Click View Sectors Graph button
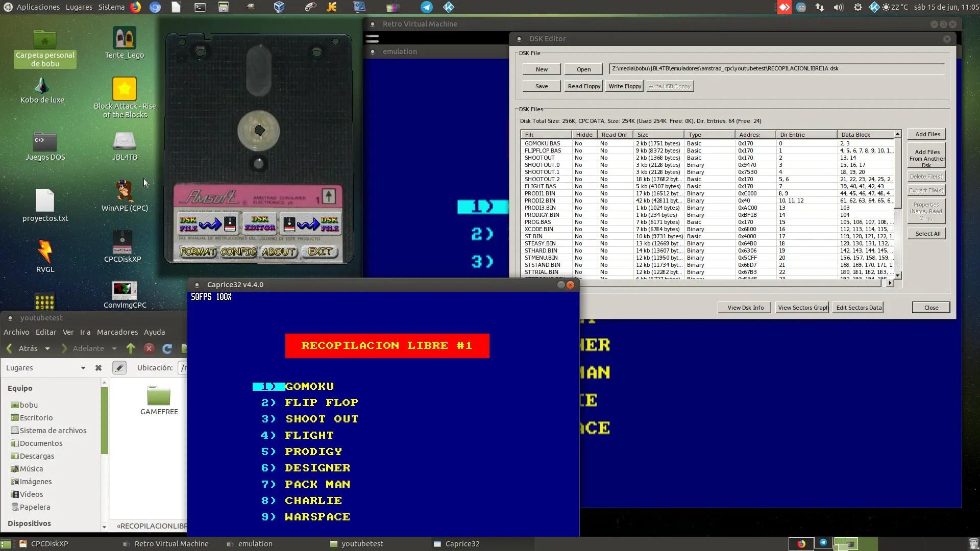This screenshot has width=980, height=551. click(802, 308)
